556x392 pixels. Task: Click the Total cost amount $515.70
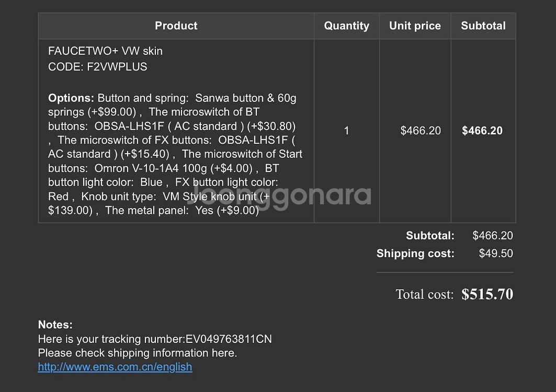(x=487, y=294)
